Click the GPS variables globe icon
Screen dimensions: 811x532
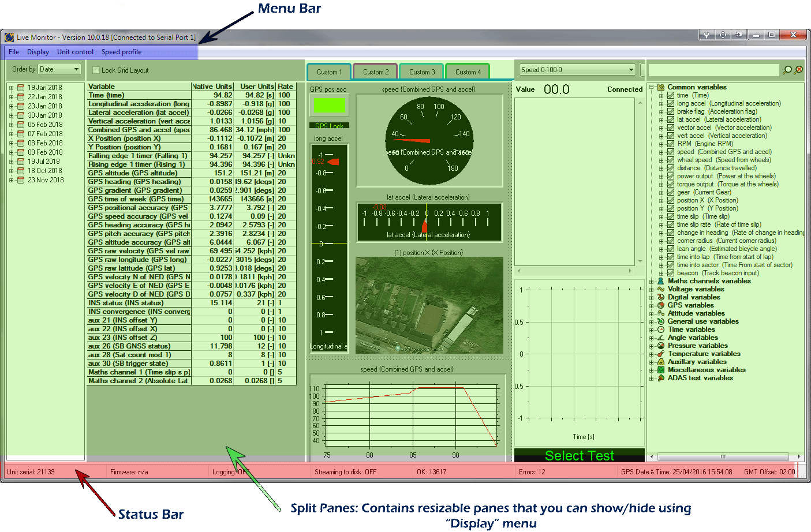[661, 305]
